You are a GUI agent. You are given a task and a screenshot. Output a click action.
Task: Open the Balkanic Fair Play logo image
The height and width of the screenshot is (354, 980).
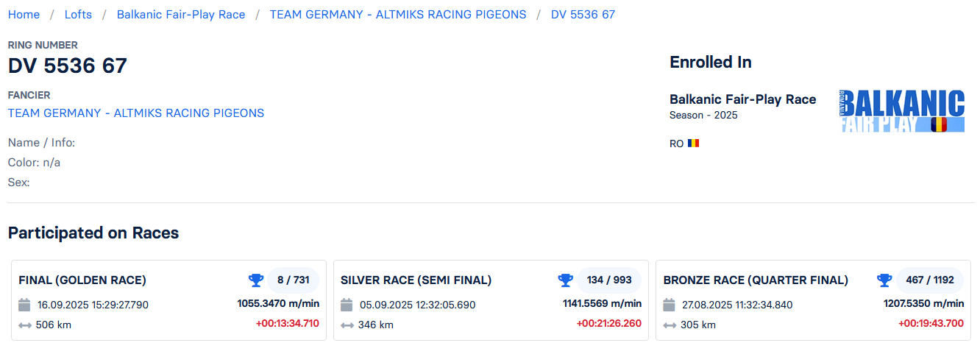[902, 111]
